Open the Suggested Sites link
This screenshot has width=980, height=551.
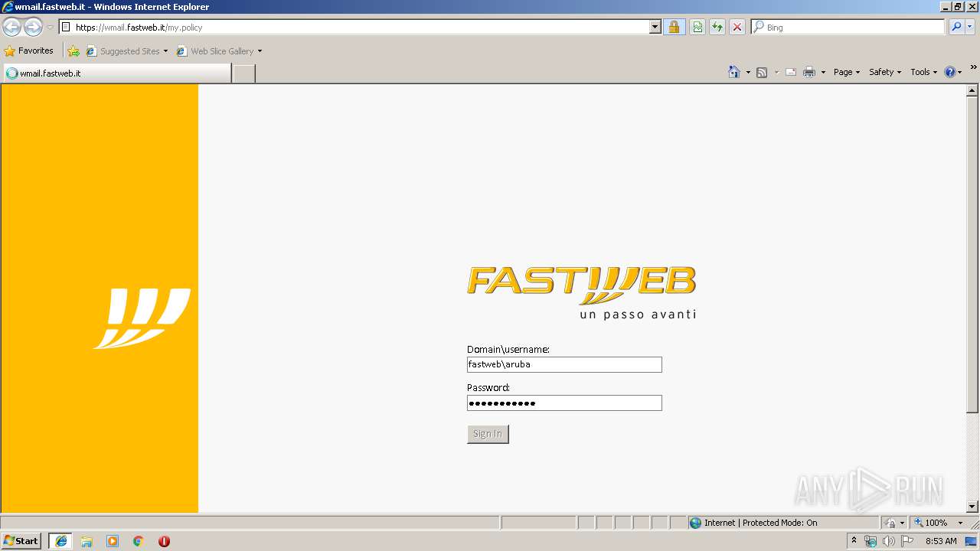point(126,51)
